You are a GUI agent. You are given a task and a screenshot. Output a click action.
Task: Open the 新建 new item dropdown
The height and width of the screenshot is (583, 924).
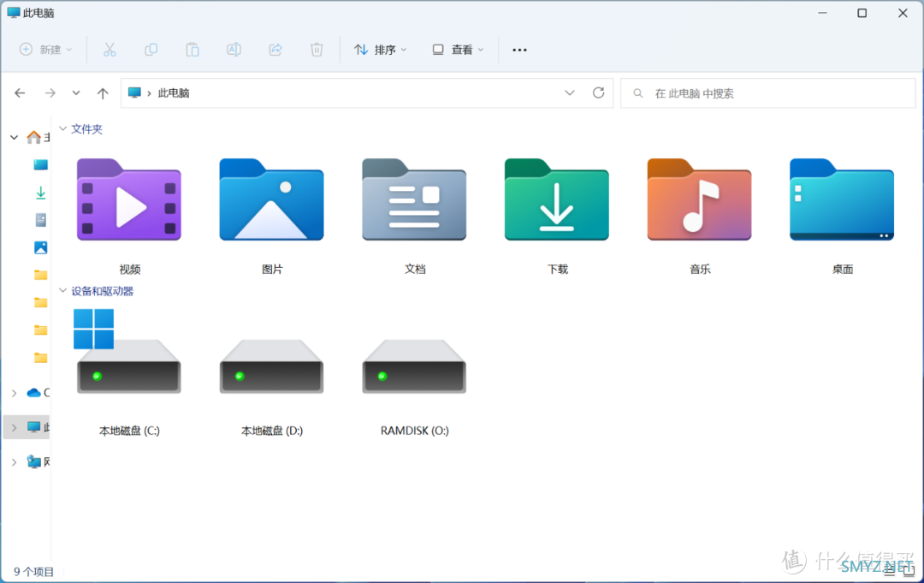[x=46, y=51]
